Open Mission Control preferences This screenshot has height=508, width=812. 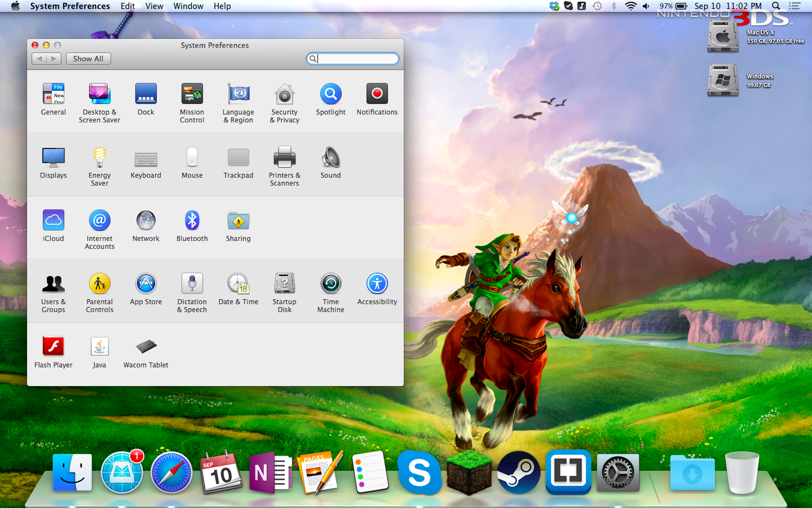[x=192, y=103]
